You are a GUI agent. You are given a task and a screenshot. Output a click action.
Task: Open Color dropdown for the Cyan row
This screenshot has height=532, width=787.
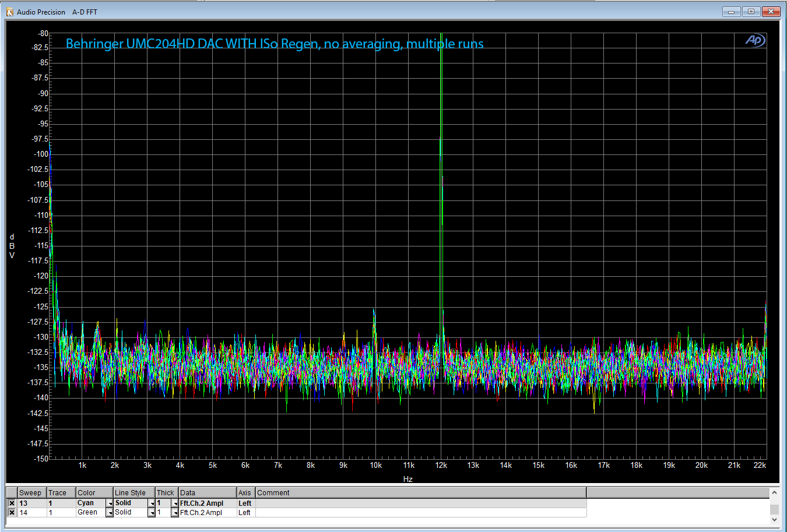[x=110, y=503]
